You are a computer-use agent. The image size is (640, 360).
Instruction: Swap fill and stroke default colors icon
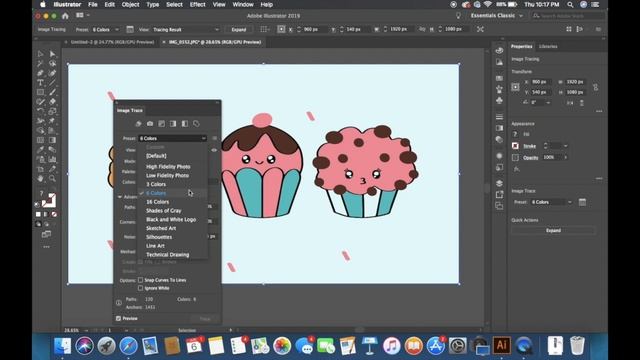click(x=38, y=204)
